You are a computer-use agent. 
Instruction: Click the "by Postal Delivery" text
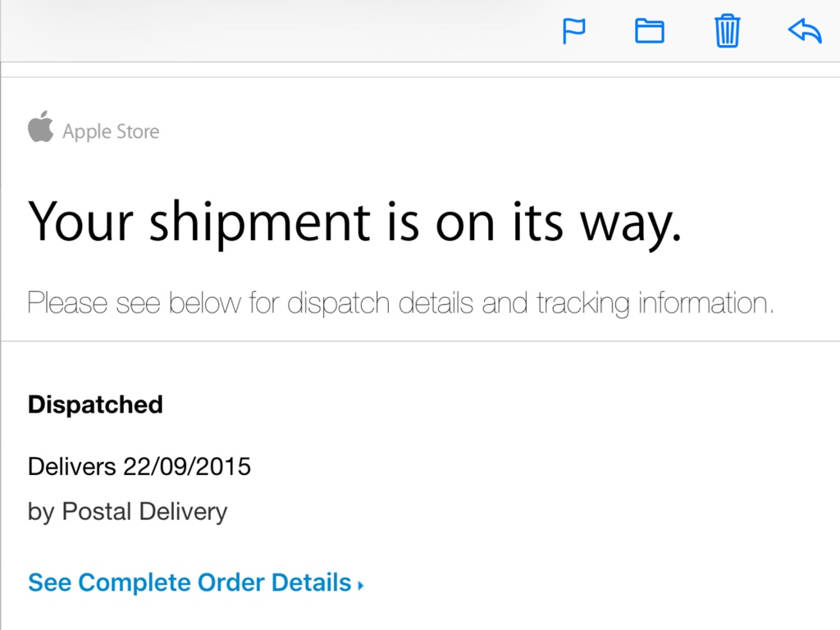click(x=127, y=512)
